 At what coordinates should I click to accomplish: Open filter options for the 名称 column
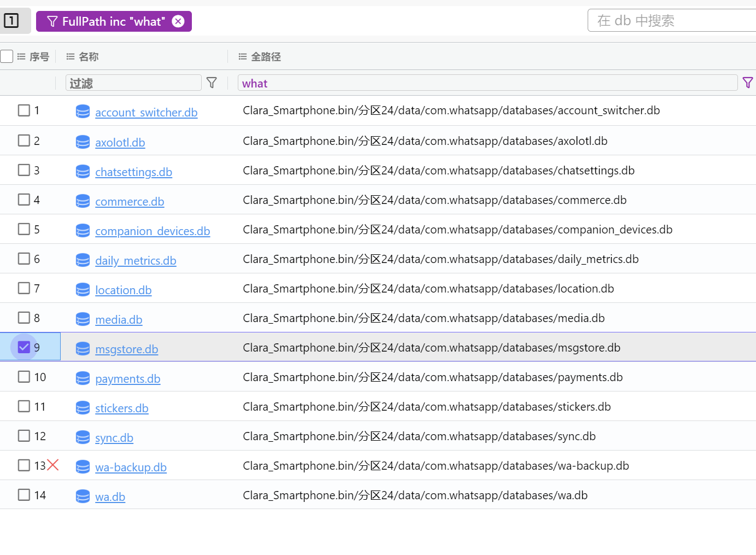coord(212,83)
